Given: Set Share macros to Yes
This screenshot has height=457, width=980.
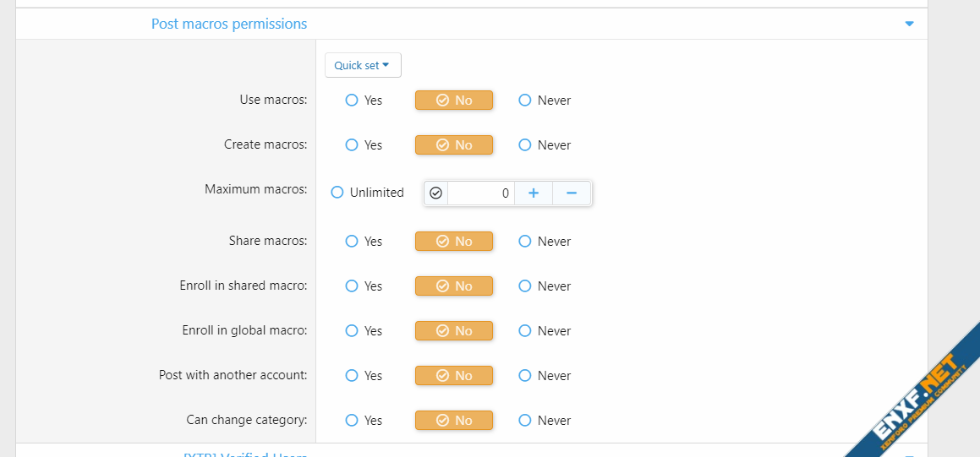Looking at the screenshot, I should click(352, 242).
